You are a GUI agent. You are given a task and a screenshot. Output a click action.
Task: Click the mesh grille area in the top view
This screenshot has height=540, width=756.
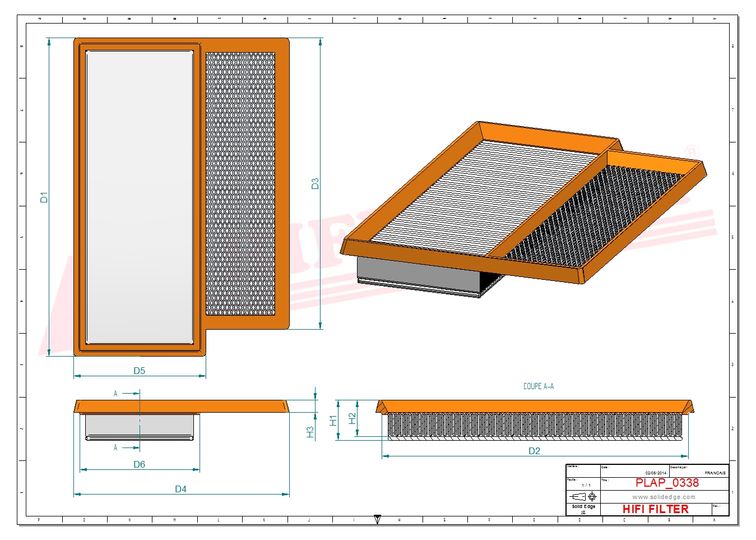click(x=240, y=183)
